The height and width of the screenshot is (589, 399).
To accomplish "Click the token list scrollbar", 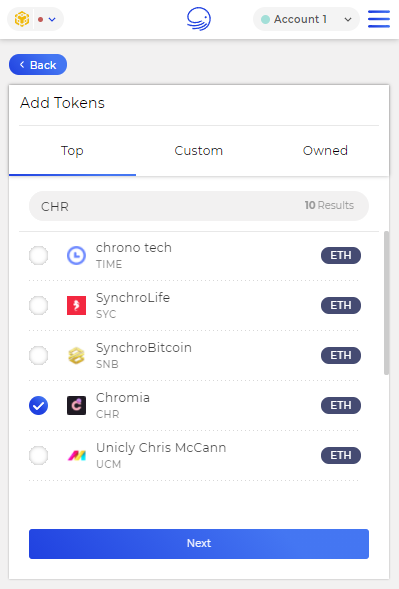I will click(386, 303).
